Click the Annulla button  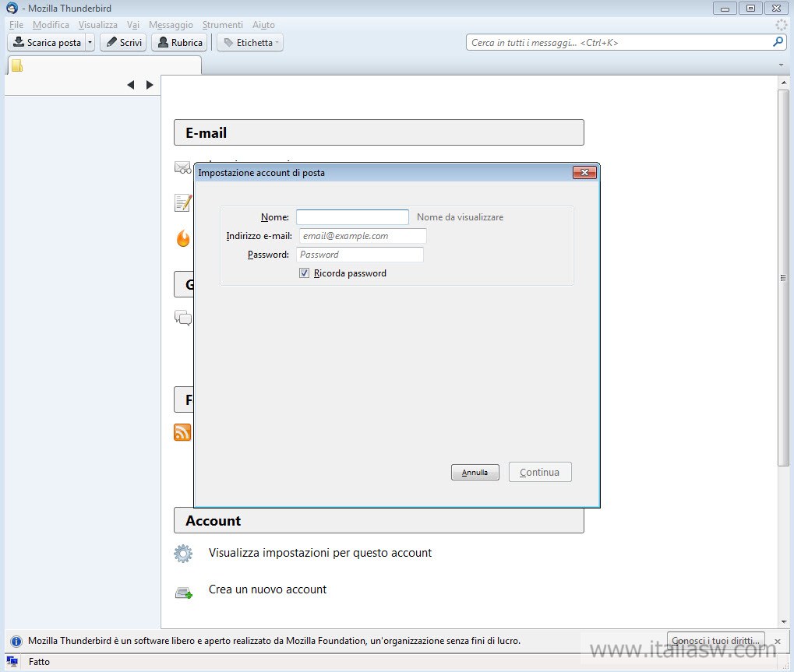click(x=475, y=472)
